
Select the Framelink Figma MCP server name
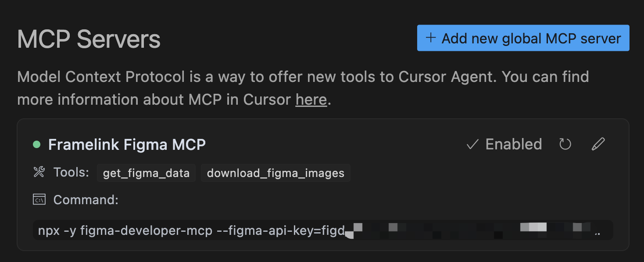pyautogui.click(x=127, y=144)
